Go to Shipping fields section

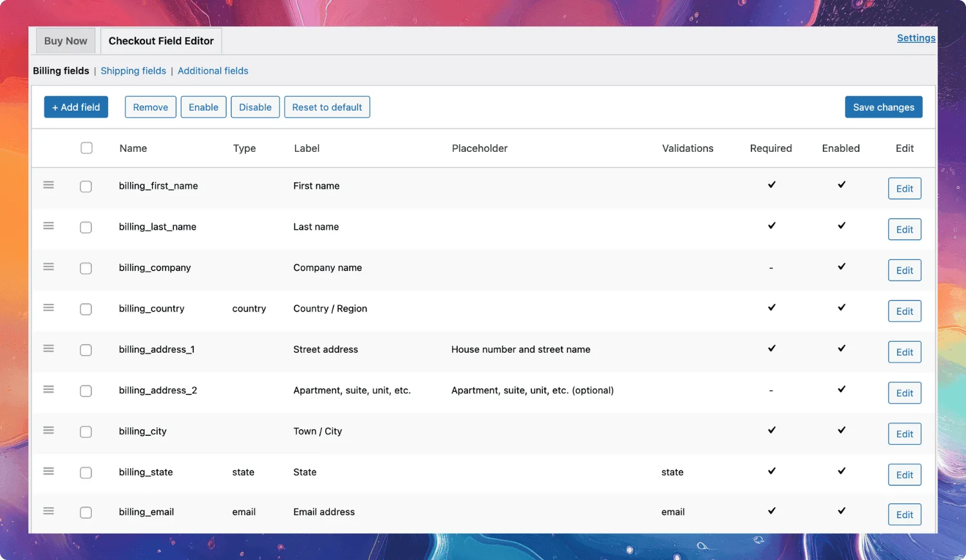(133, 71)
